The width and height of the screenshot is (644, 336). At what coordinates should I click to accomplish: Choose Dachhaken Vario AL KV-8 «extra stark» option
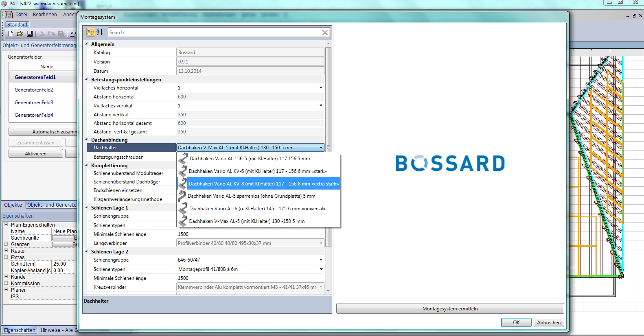pos(258,184)
